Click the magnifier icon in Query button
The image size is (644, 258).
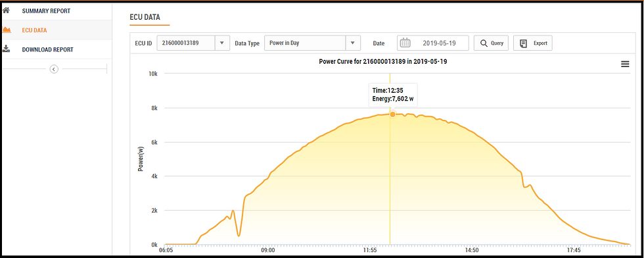tap(484, 43)
